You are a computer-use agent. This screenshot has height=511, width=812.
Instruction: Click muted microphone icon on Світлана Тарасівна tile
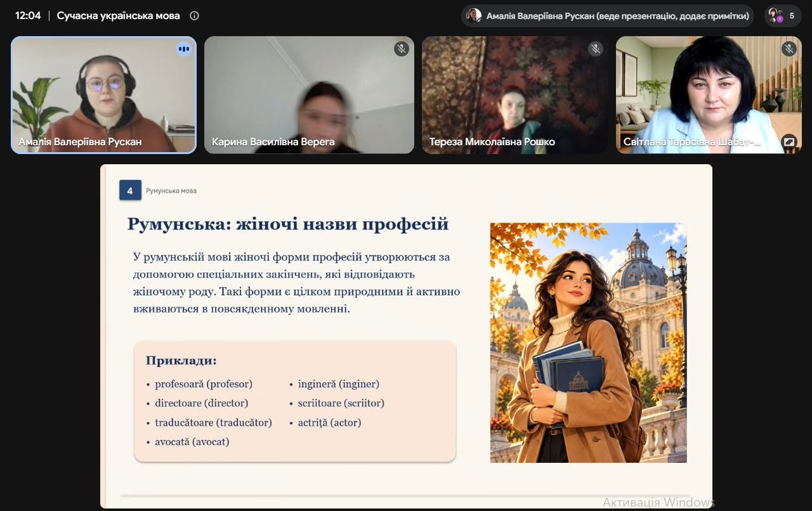[789, 49]
